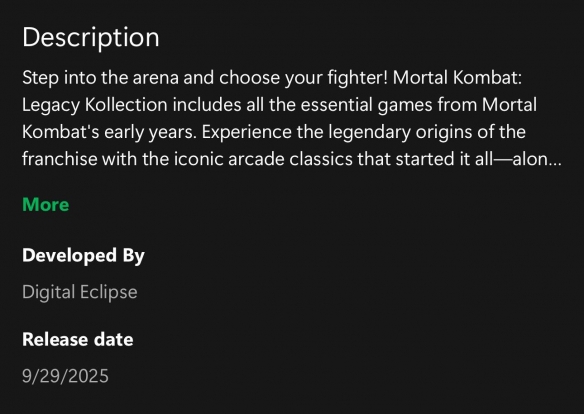
Task: Click the line starting "franchise with the iconic"
Action: click(292, 159)
